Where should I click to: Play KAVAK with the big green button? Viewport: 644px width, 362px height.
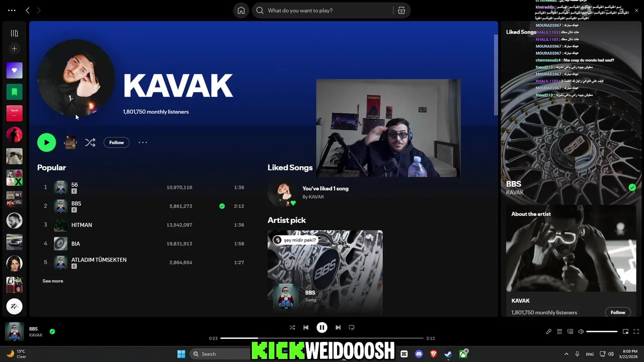(46, 142)
